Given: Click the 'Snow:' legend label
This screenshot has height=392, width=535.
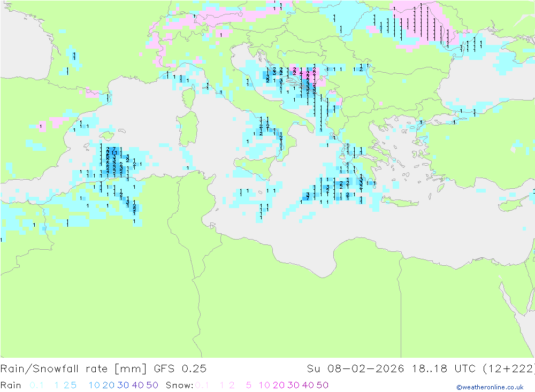Looking at the screenshot, I should pyautogui.click(x=179, y=385).
